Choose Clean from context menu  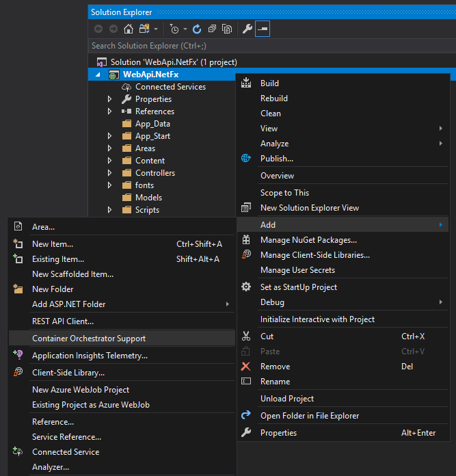[343, 114]
